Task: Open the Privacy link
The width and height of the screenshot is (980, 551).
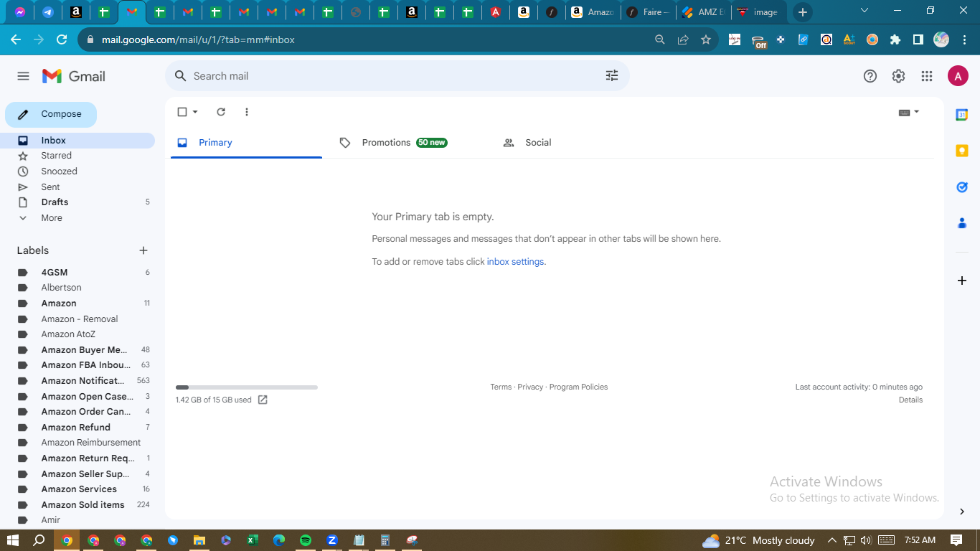Action: 530,387
